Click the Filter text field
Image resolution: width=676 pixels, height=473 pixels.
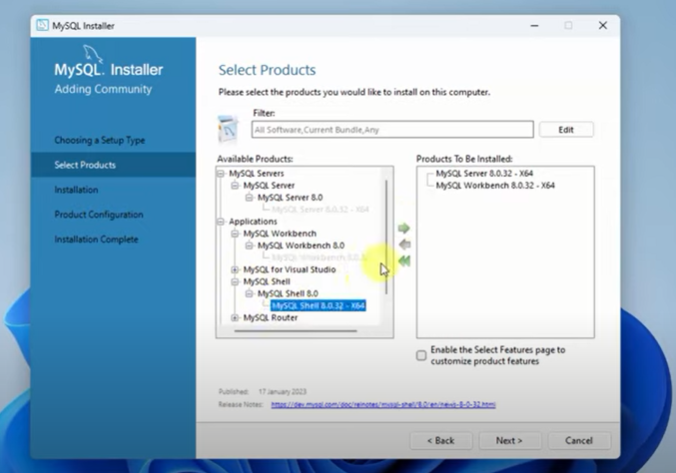point(392,130)
